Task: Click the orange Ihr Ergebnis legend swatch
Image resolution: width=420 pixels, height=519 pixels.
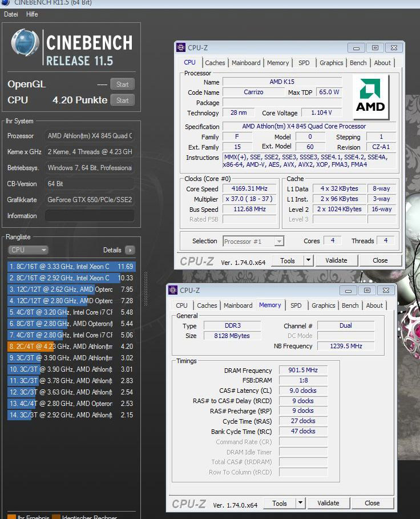Action: 11,517
